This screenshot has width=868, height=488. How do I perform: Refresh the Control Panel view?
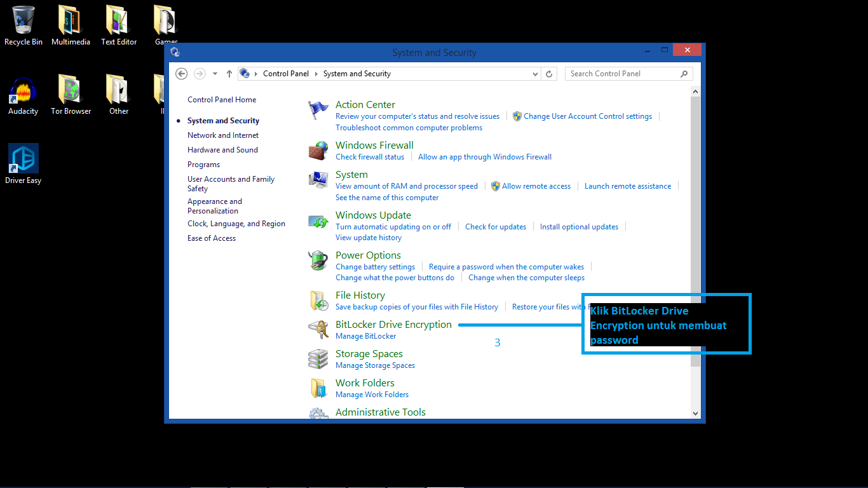tap(550, 74)
